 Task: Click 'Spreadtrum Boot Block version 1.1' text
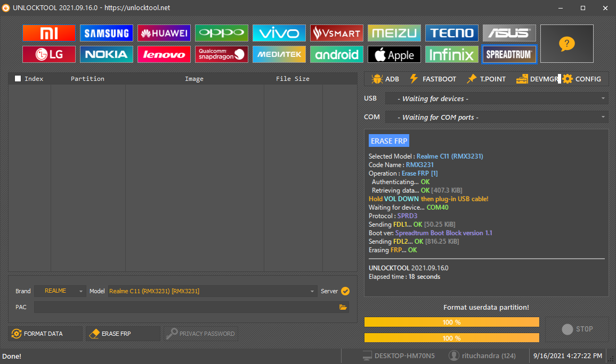point(443,233)
